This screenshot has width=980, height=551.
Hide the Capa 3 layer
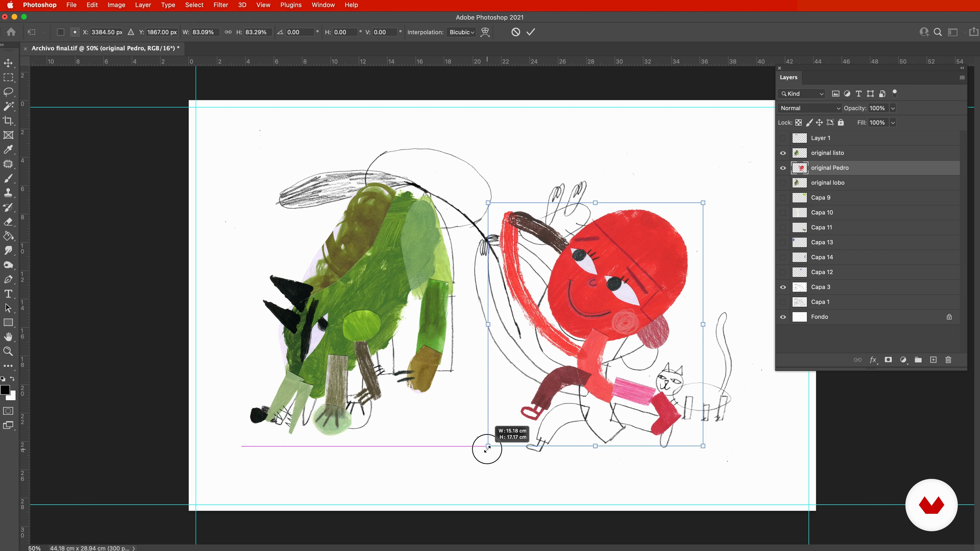click(x=783, y=287)
